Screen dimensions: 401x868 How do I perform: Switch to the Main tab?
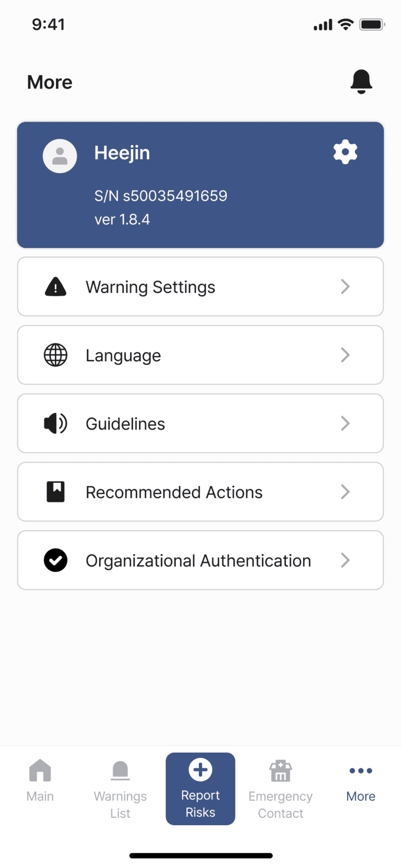[40, 781]
